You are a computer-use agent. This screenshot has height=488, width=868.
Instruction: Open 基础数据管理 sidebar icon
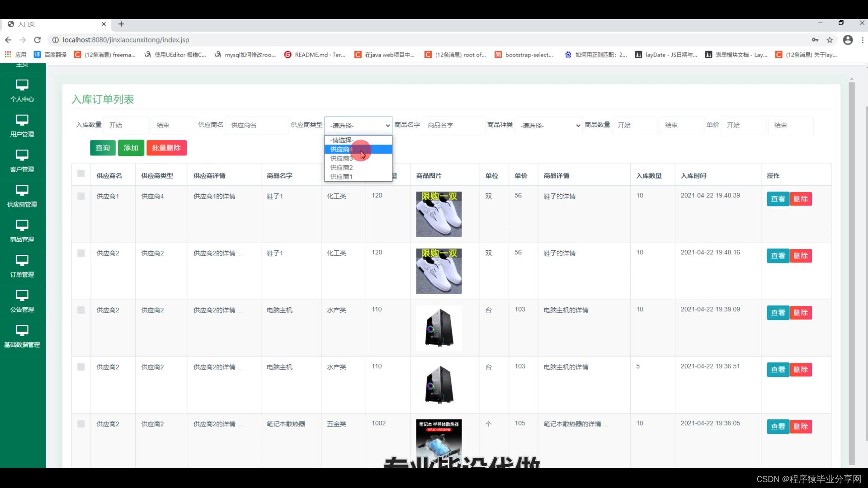[x=22, y=330]
